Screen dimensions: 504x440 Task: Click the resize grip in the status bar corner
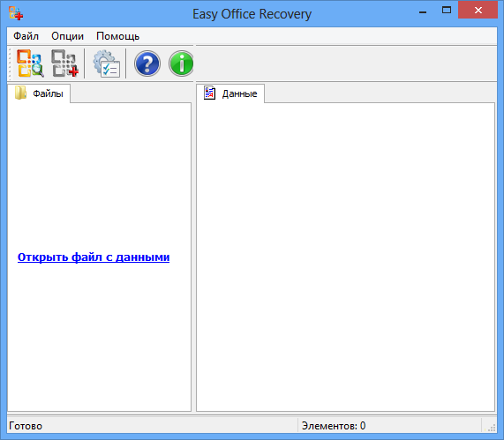[491, 428]
